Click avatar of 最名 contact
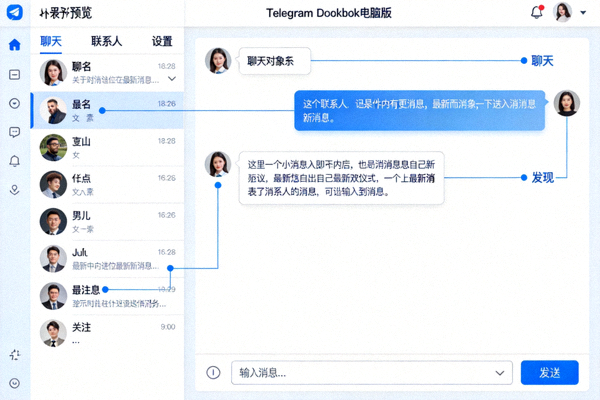600x400 pixels. [x=53, y=110]
